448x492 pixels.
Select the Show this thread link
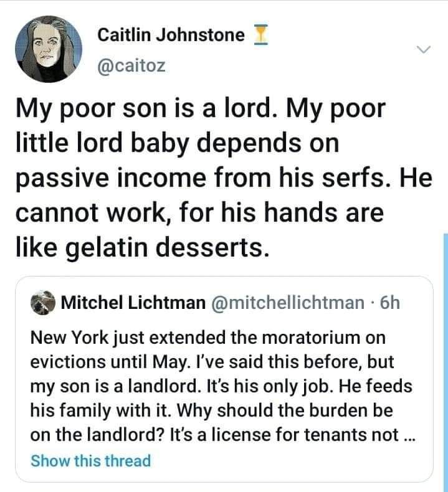tap(90, 461)
